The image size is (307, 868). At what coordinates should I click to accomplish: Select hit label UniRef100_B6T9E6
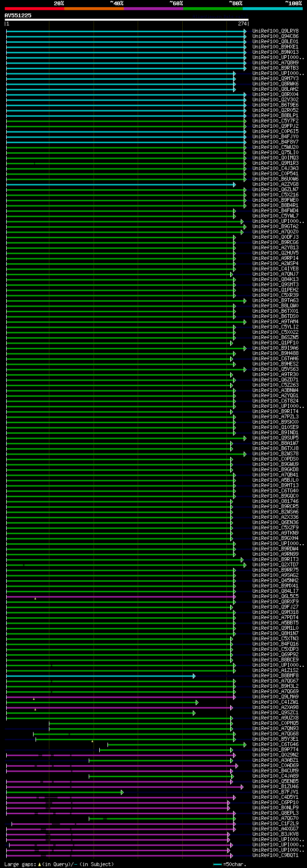coord(275,105)
